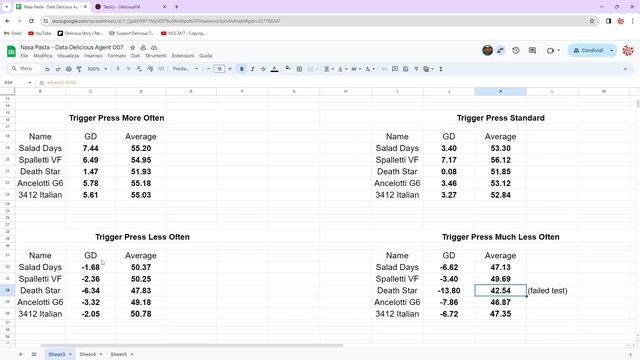Screen dimensions: 640x360
Task: Open the font family dropdown
Action: pos(185,69)
